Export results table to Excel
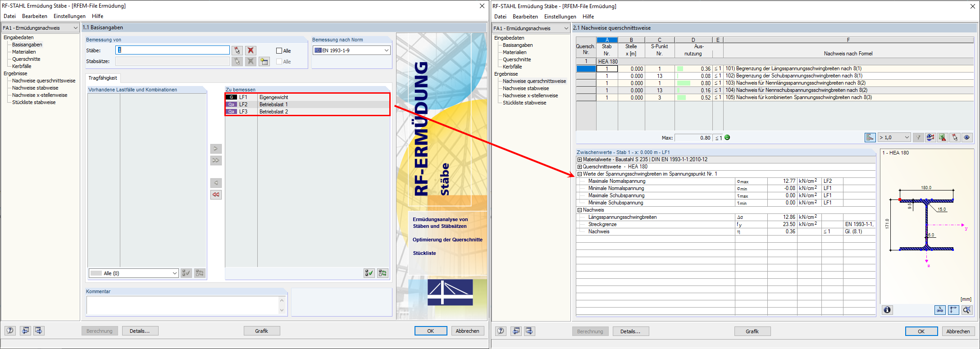This screenshot has width=980, height=349. point(943,137)
